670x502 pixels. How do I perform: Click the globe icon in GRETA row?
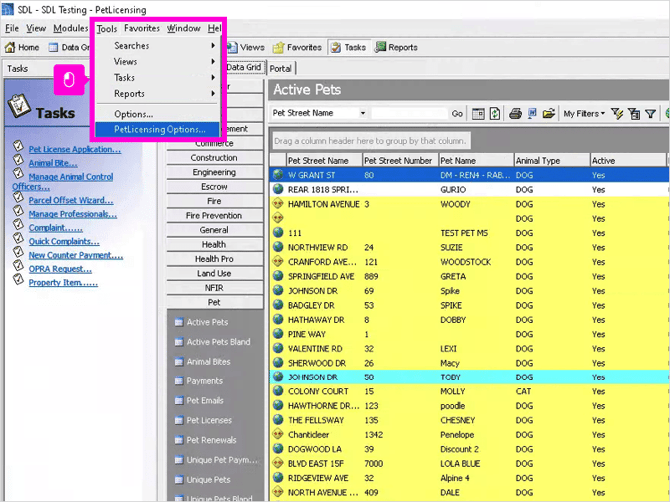pos(278,276)
